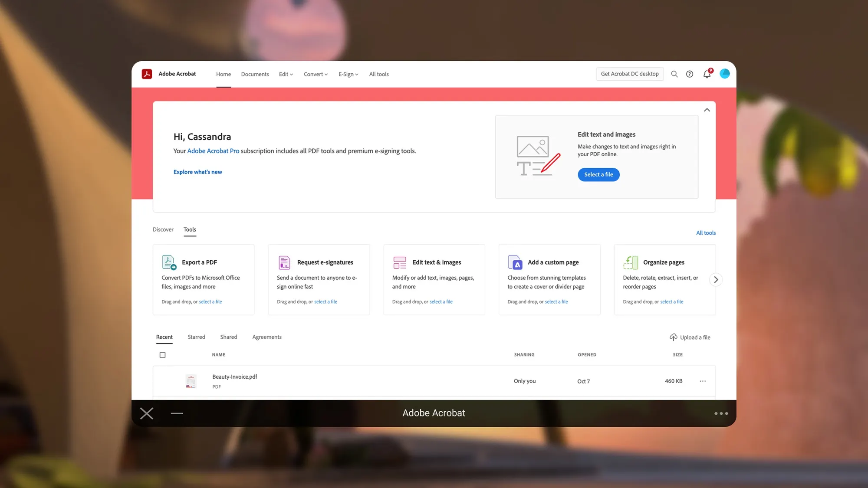Advance the tools carousel with the right arrow
Image resolution: width=868 pixels, height=488 pixels.
click(x=716, y=279)
